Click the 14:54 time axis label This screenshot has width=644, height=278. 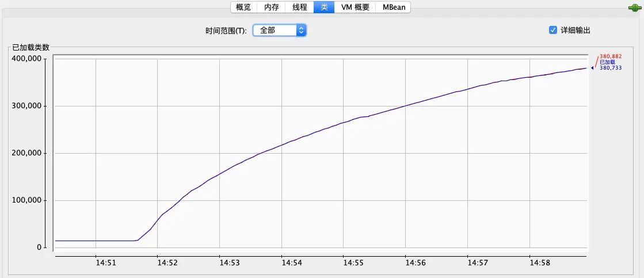pyautogui.click(x=291, y=262)
